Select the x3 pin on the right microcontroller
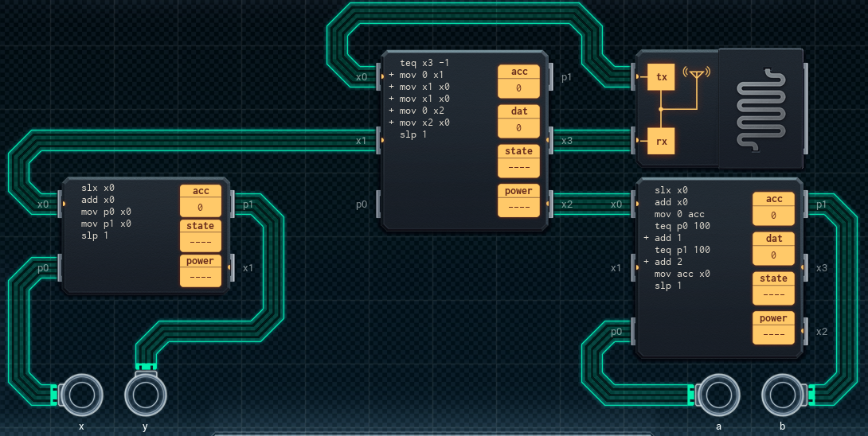Image resolution: width=868 pixels, height=436 pixels. pyautogui.click(x=806, y=268)
